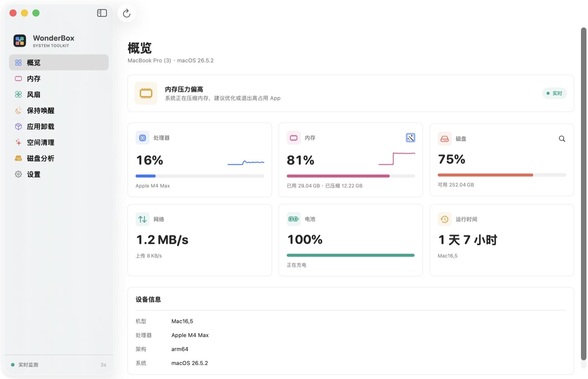Image resolution: width=588 pixels, height=379 pixels.
Task: Open the 内存 memory section in sidebar
Action: tap(59, 79)
